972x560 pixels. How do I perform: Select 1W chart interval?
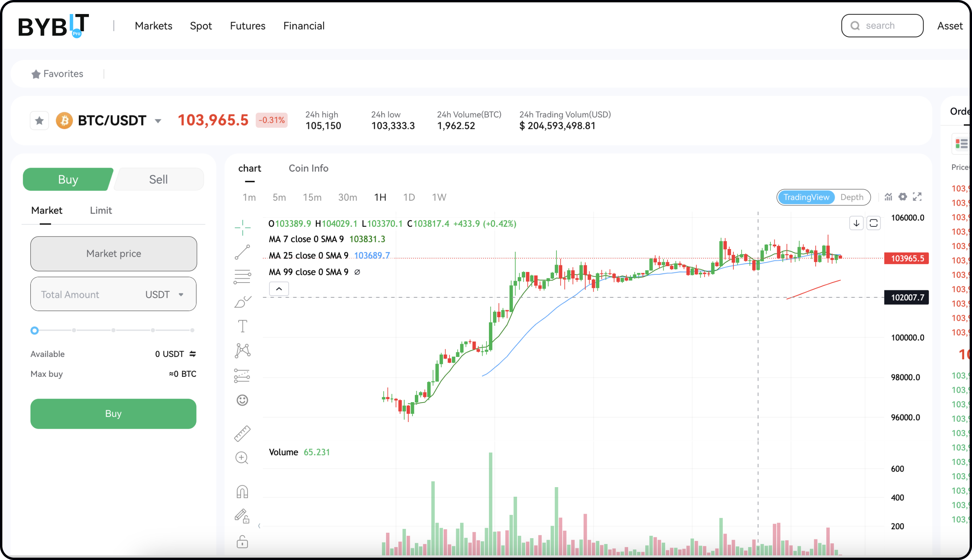click(439, 198)
